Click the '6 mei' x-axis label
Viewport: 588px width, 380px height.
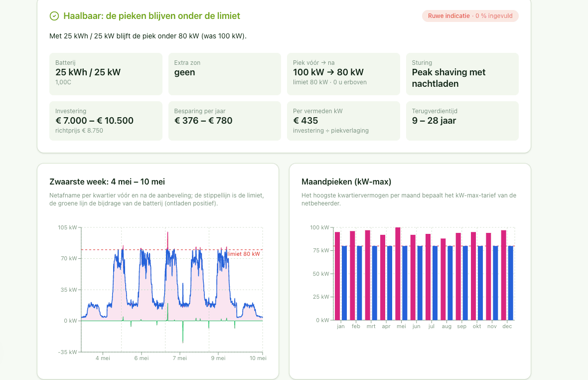point(142,358)
